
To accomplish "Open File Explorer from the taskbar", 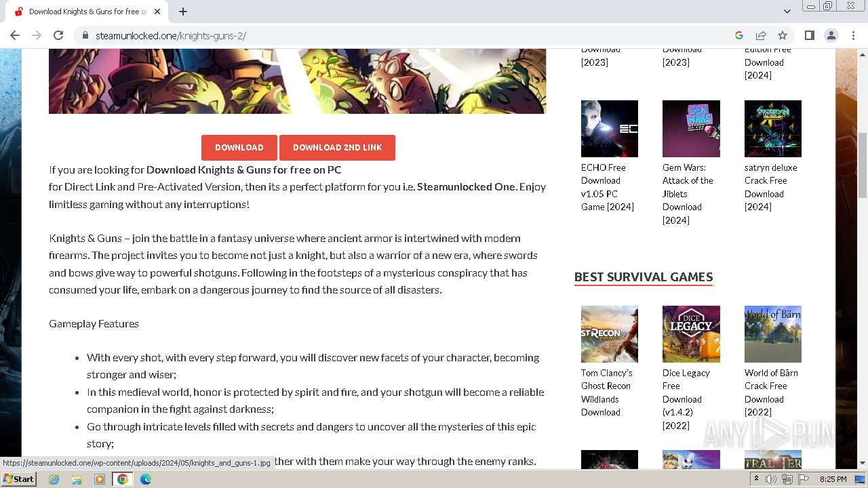I will pyautogui.click(x=77, y=479).
